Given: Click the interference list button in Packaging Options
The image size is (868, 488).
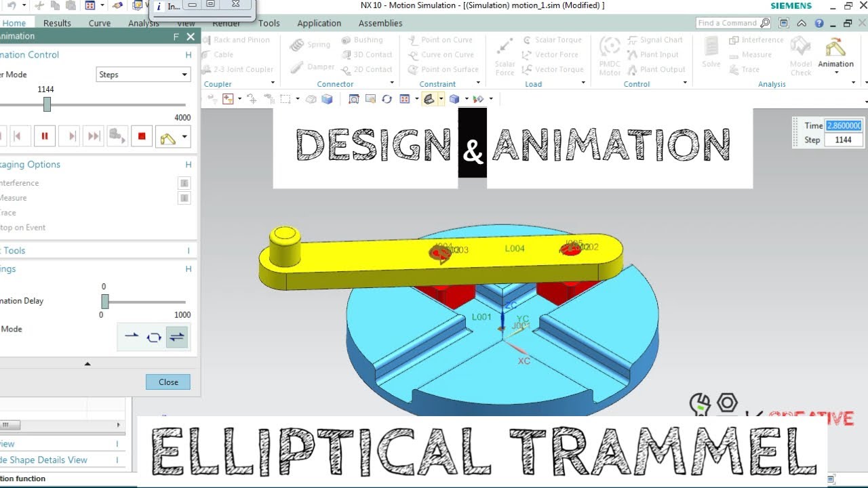Looking at the screenshot, I should point(184,183).
